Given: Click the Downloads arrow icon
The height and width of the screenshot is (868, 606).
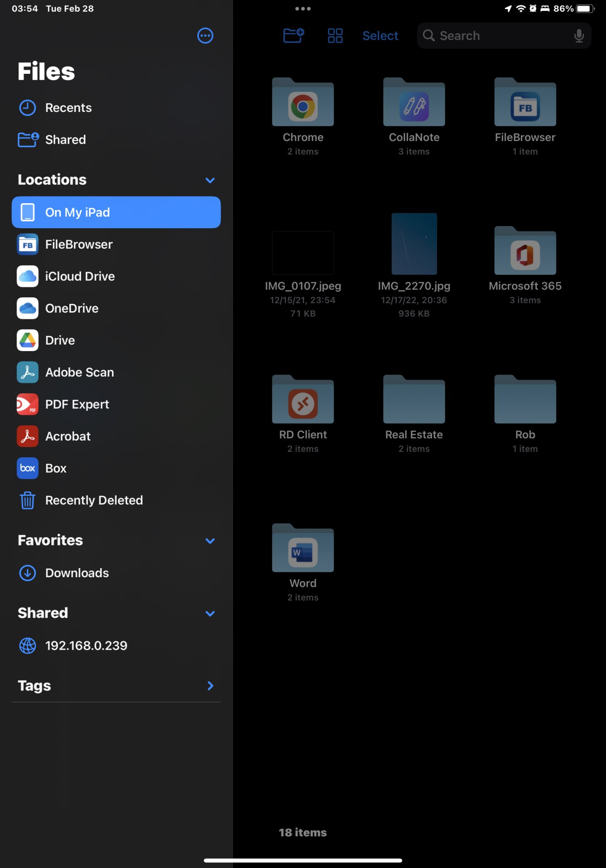Looking at the screenshot, I should (28, 573).
